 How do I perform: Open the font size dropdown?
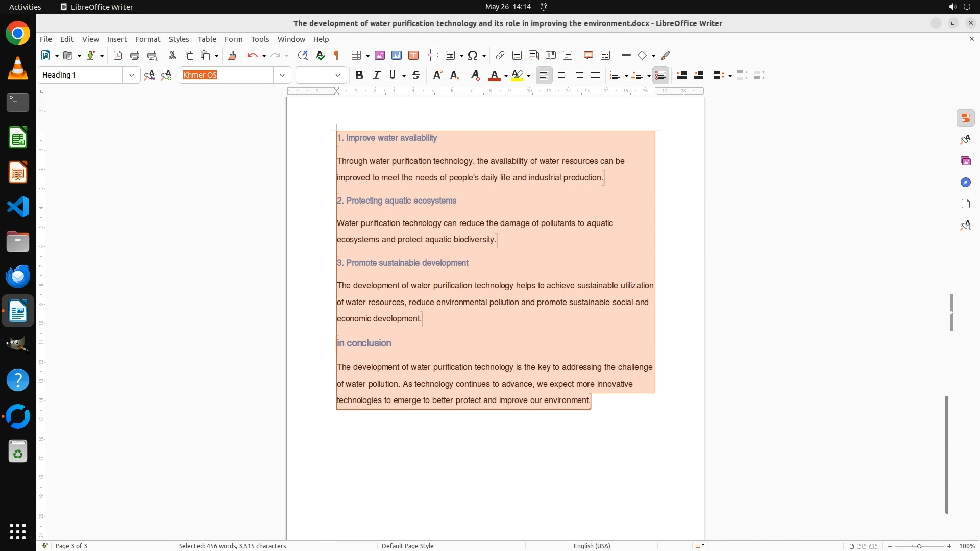coord(337,75)
